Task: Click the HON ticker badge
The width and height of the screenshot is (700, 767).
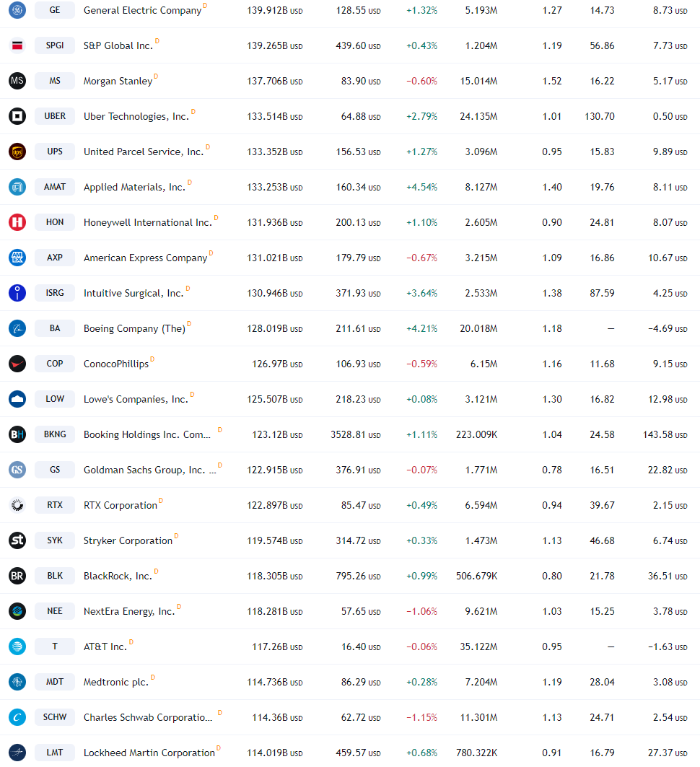Action: (55, 222)
